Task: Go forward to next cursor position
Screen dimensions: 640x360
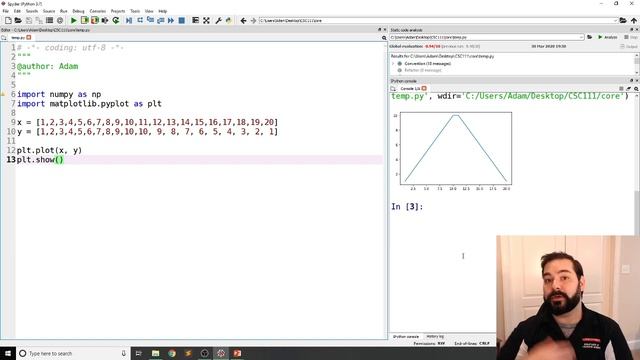Action: point(253,20)
